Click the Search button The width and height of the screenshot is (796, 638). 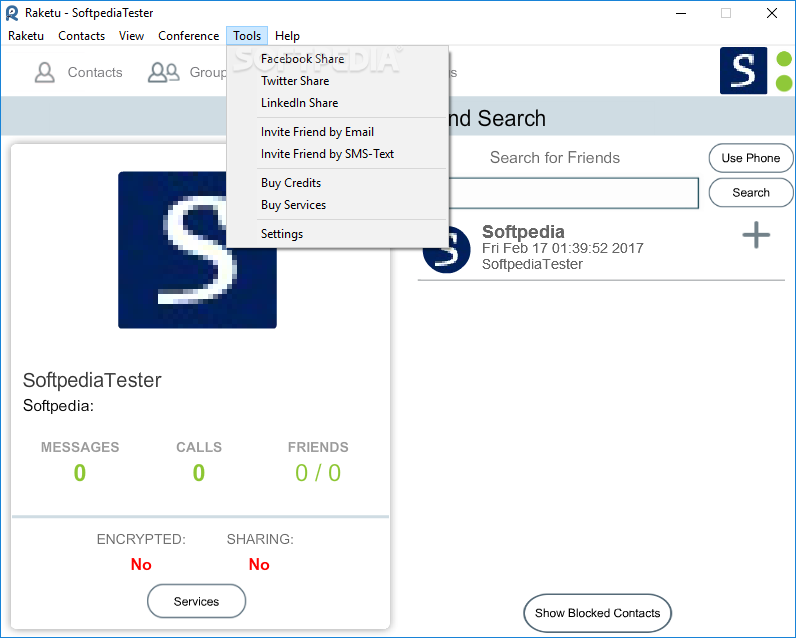[x=751, y=192]
